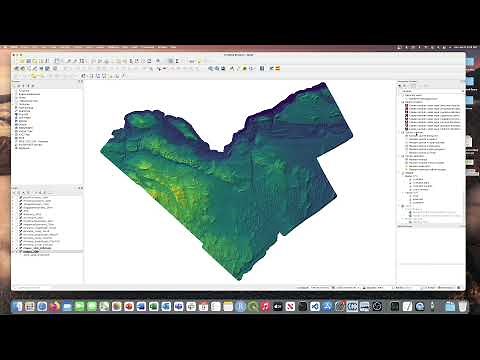The image size is (480, 360).
Task: Open Visual Studio Code from the Dock
Action: (315, 306)
